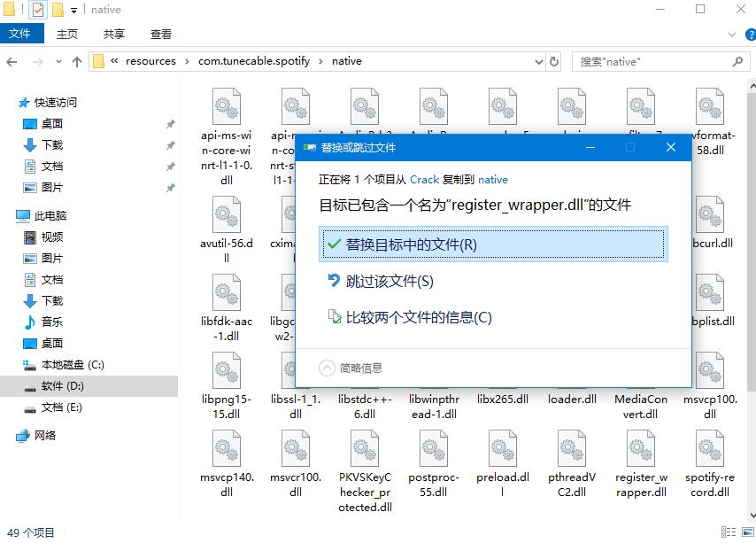This screenshot has height=543, width=756.
Task: Click the search magnifier icon
Action: 737,62
